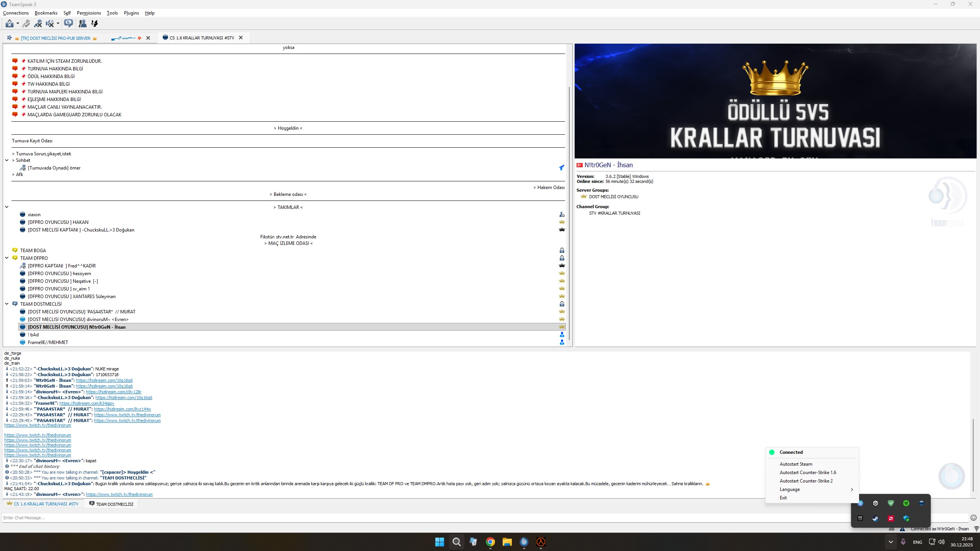Open dropdown arrow beside the disconnect icon
The width and height of the screenshot is (980, 551).
(x=18, y=24)
